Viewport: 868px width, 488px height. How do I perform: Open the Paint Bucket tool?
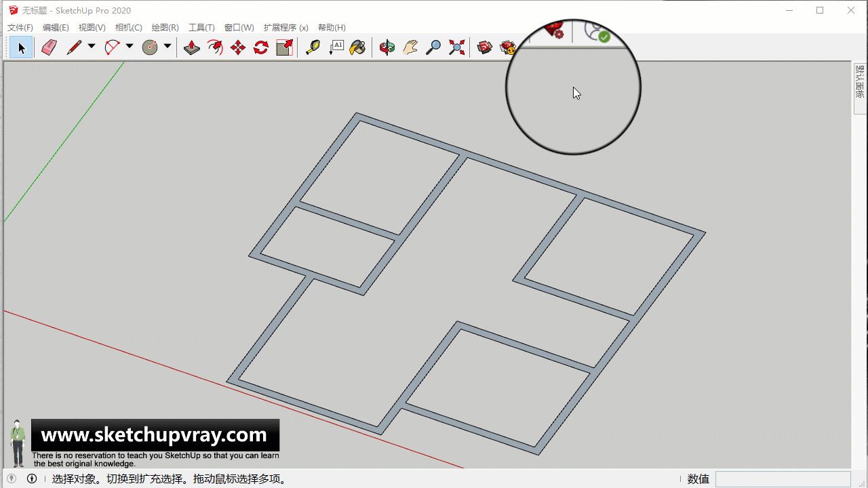coord(358,47)
